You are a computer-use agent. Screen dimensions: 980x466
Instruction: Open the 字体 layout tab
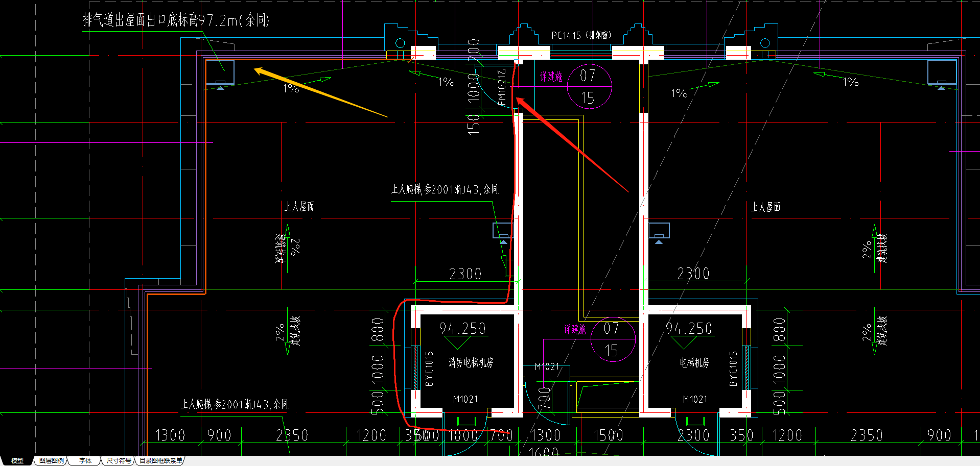pos(85,461)
